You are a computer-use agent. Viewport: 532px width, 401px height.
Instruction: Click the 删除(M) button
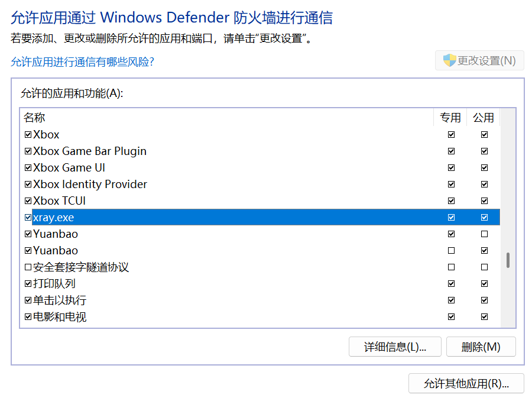click(481, 347)
